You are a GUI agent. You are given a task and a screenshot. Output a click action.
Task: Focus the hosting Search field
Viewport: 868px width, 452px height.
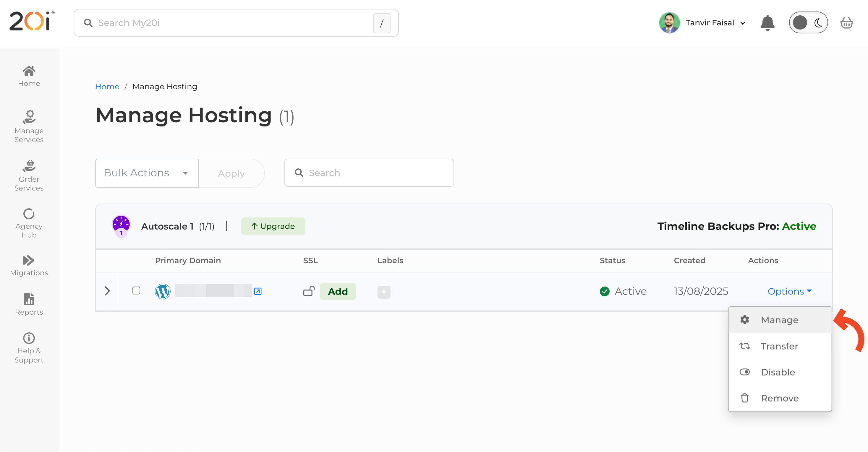369,173
